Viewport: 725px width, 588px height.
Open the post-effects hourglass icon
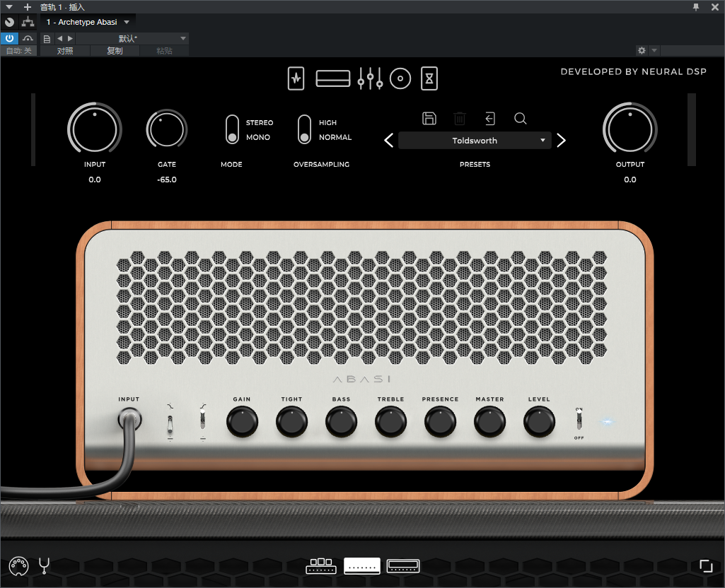point(429,78)
